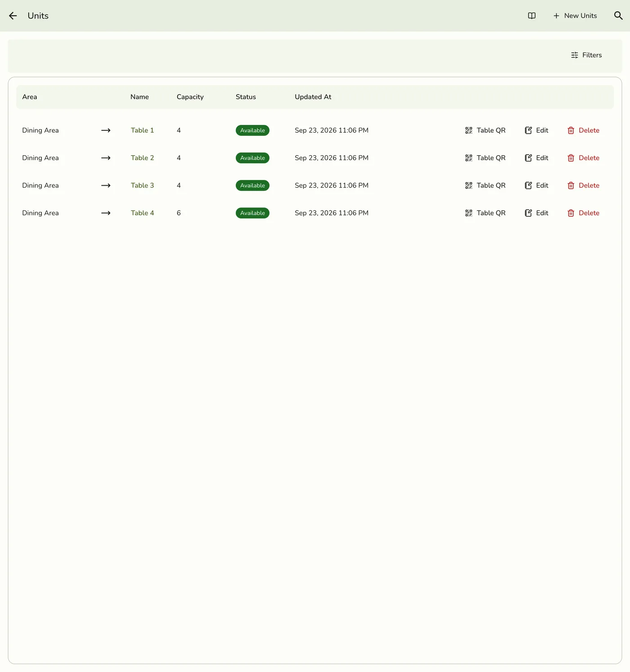Delete the Table 2 unit
The image size is (630, 672).
[x=583, y=158]
